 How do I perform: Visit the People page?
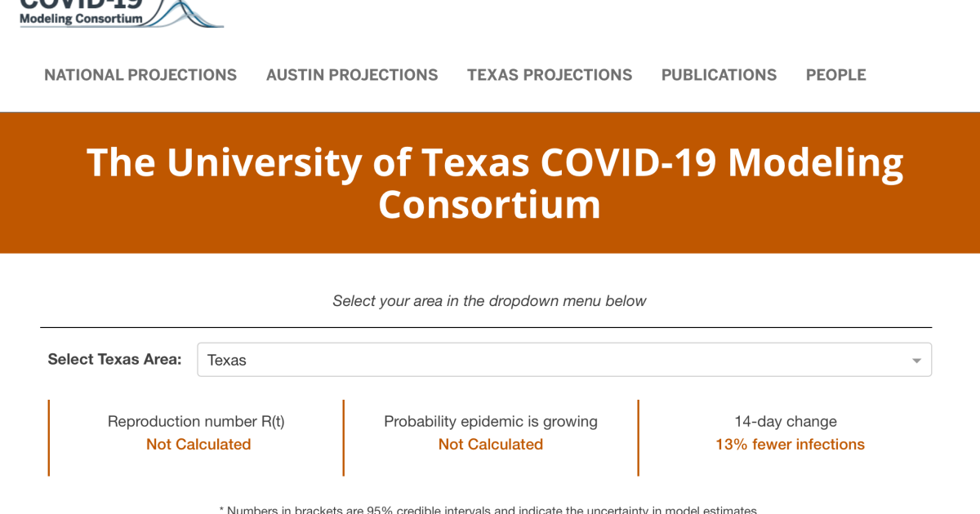(x=835, y=75)
